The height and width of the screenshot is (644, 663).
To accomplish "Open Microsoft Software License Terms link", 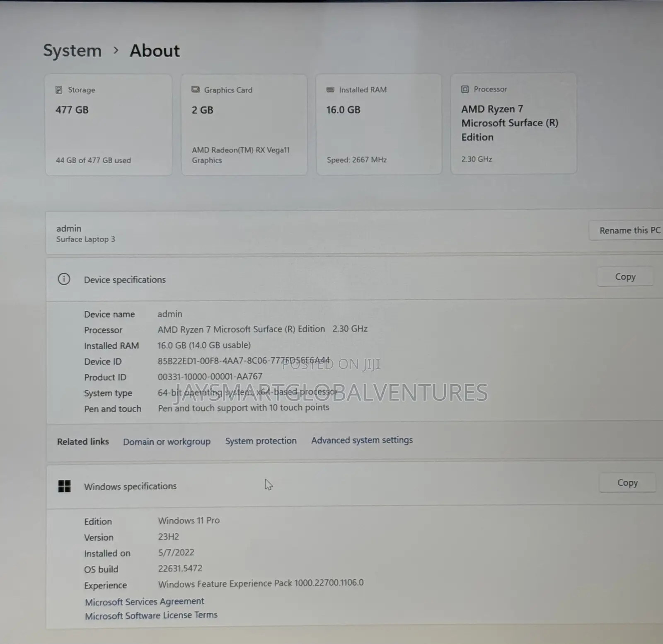I will [x=151, y=615].
